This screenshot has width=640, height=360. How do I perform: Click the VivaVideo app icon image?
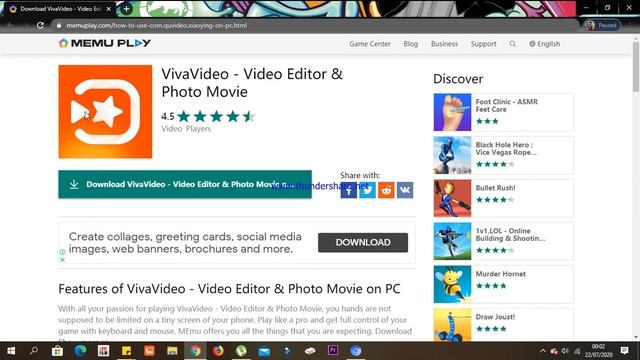coord(105,111)
